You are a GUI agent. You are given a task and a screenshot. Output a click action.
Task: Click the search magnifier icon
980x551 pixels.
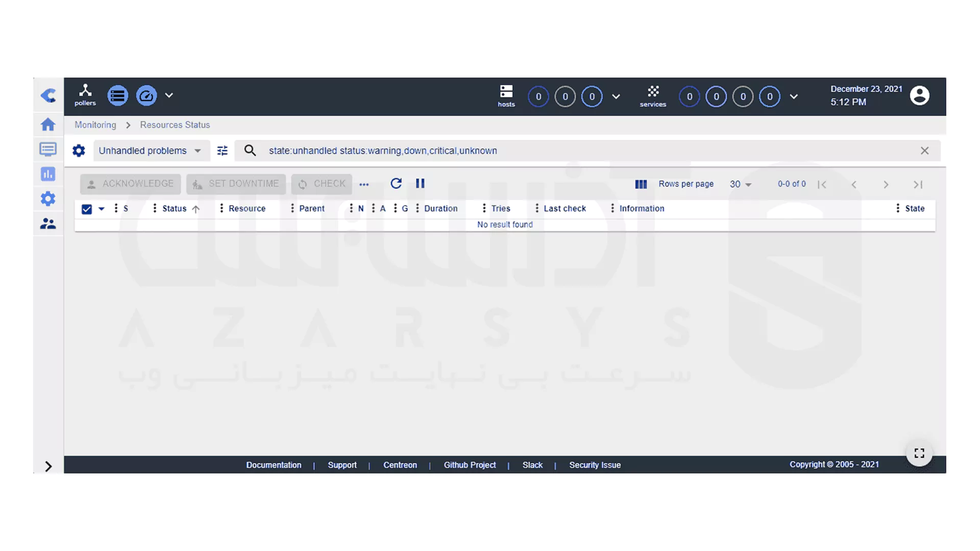250,151
